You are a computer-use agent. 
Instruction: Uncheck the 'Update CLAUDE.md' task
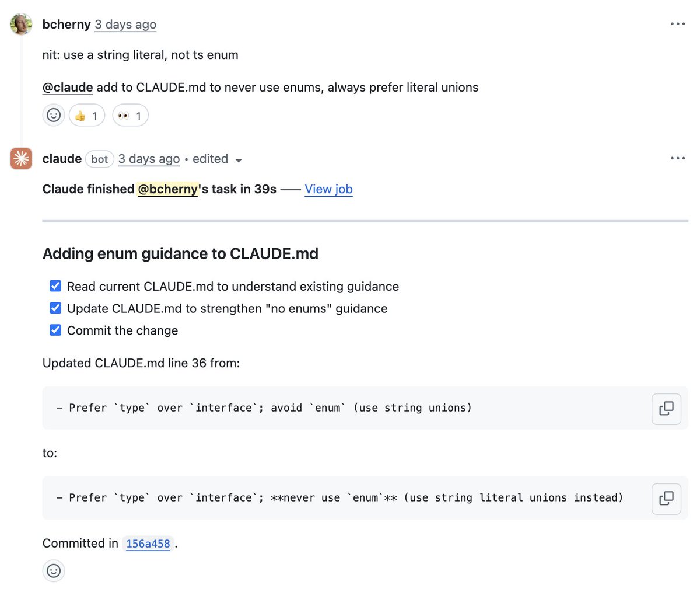[55, 308]
